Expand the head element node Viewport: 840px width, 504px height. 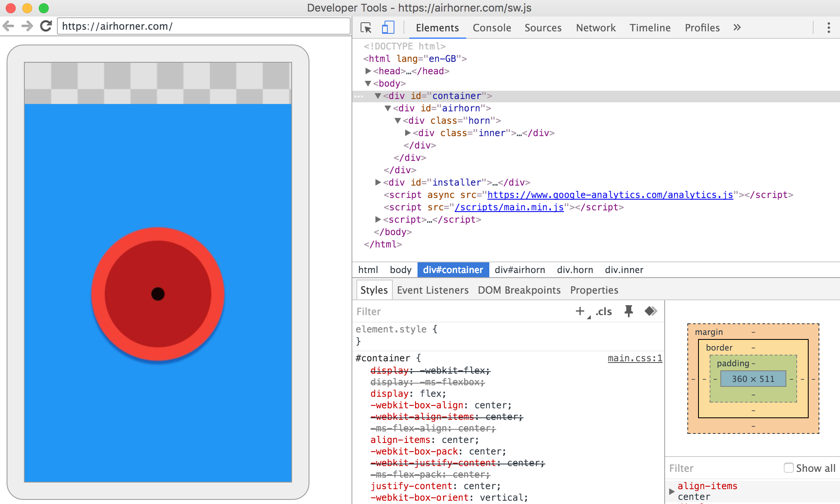368,71
